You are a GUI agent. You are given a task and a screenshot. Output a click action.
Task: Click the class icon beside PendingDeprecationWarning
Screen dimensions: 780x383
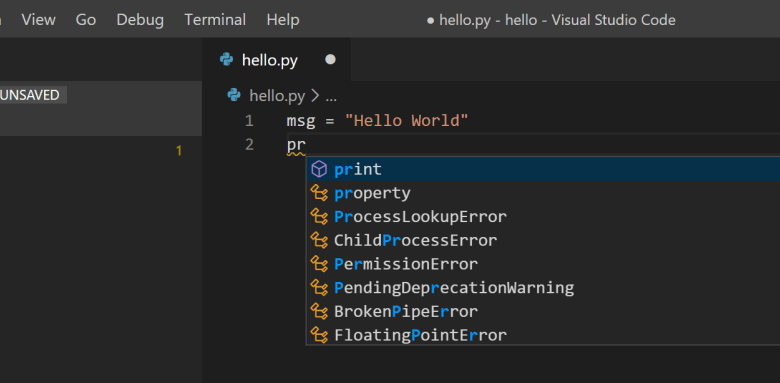(x=319, y=288)
